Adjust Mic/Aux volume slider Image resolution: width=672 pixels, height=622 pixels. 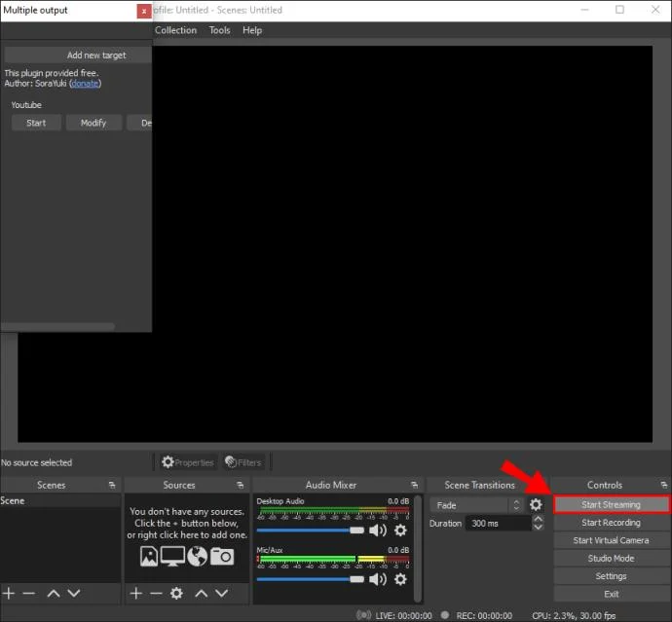(311, 579)
